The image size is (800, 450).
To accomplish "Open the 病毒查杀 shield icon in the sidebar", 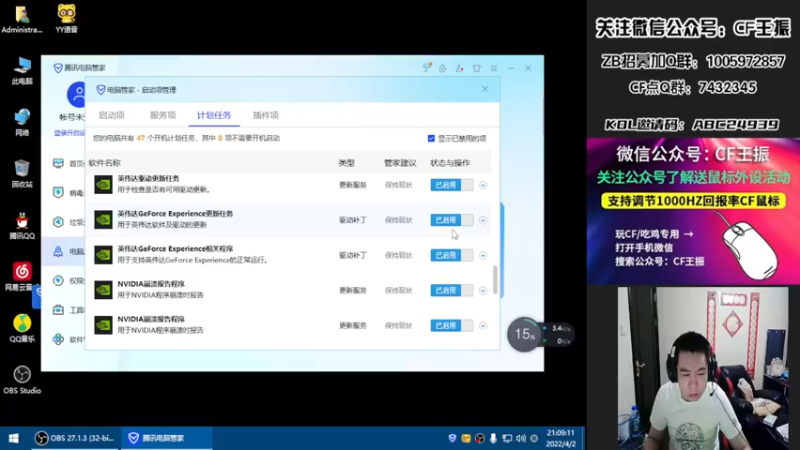I will (58, 192).
